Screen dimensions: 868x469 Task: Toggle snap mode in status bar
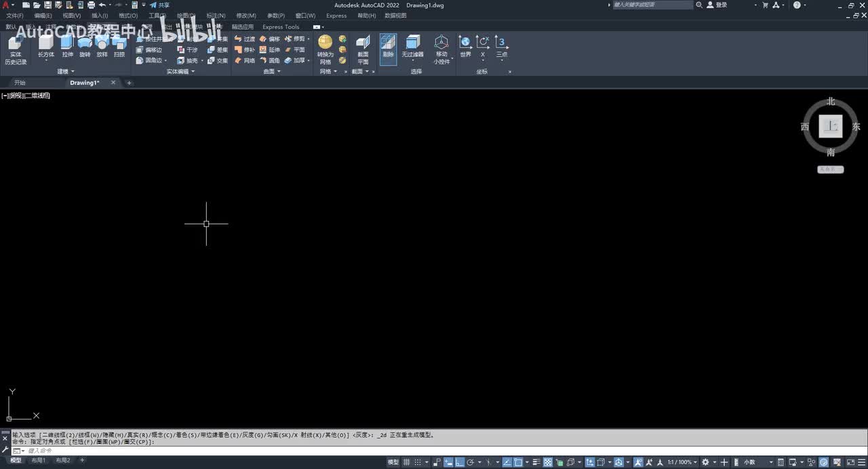418,462
